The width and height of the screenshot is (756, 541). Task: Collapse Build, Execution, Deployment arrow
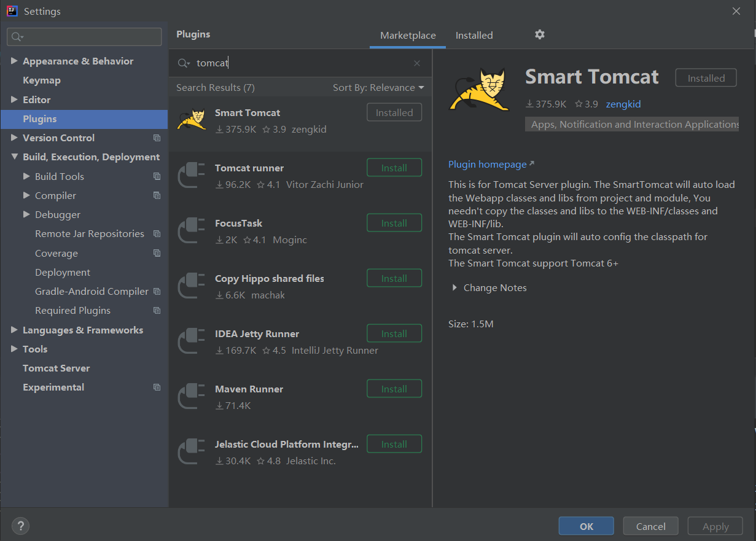point(14,157)
